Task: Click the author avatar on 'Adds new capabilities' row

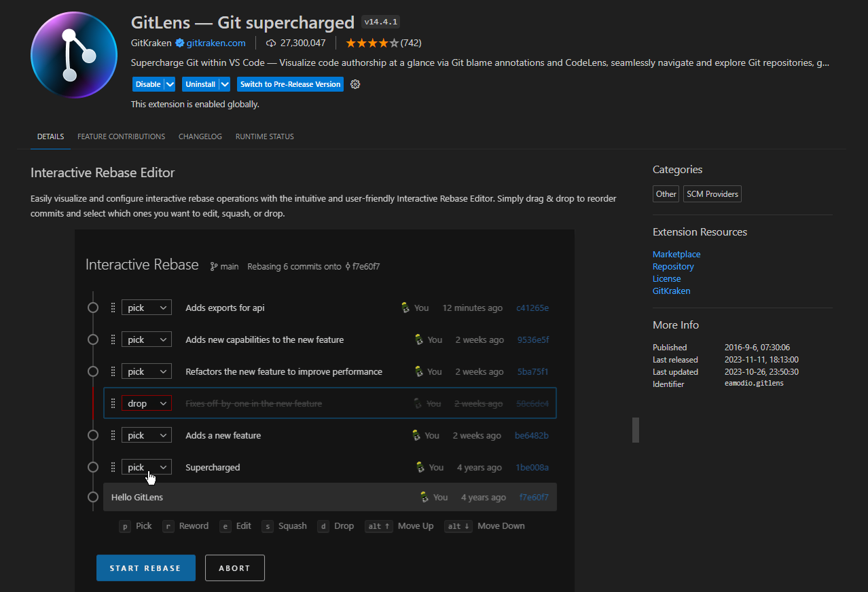Action: pos(419,339)
